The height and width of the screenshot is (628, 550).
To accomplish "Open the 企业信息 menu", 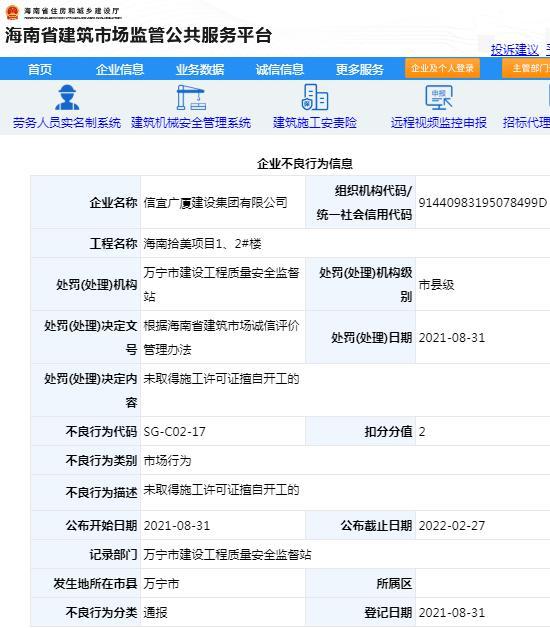I will click(120, 69).
